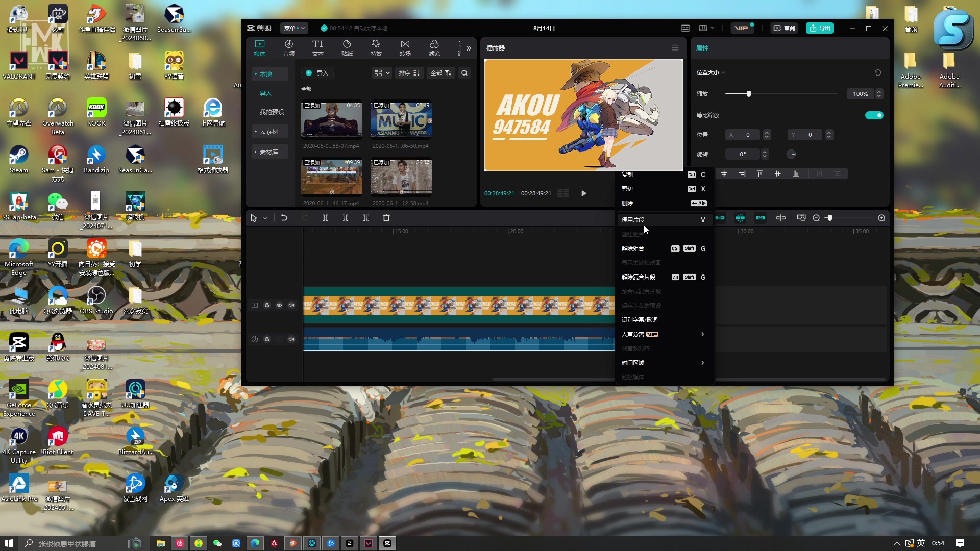The width and height of the screenshot is (980, 551).
Task: Hide video track using eye icon
Action: (279, 305)
